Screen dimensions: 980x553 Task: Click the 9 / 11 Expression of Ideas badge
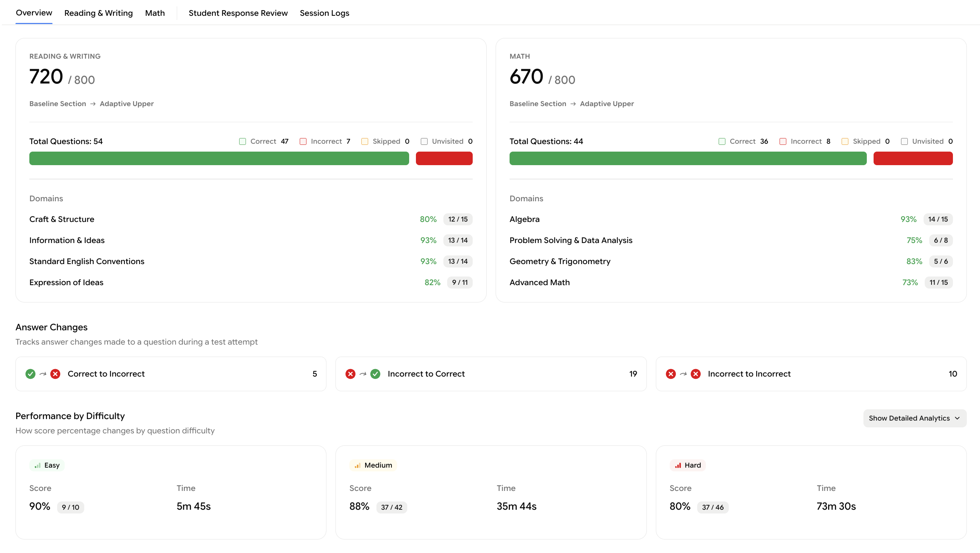point(460,283)
